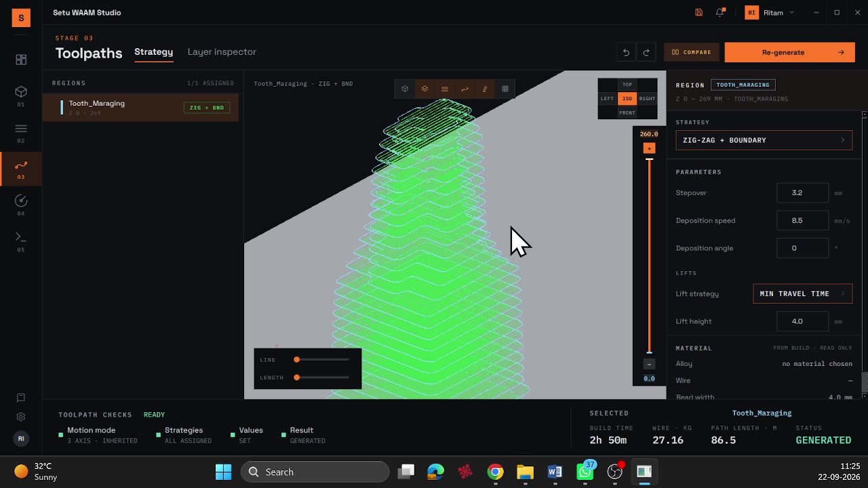868x488 pixels.
Task: Click the save icon in title bar
Action: (699, 12)
